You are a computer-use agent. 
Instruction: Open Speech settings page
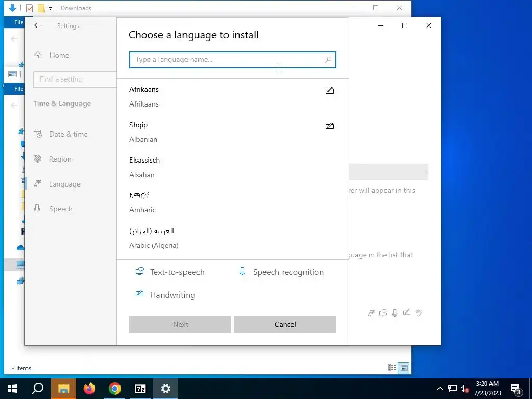pos(61,209)
